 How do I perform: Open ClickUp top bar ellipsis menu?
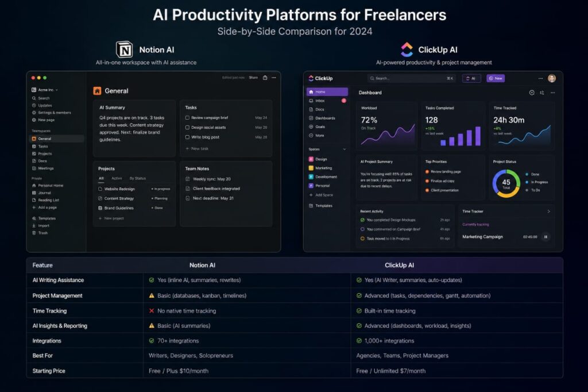540,79
